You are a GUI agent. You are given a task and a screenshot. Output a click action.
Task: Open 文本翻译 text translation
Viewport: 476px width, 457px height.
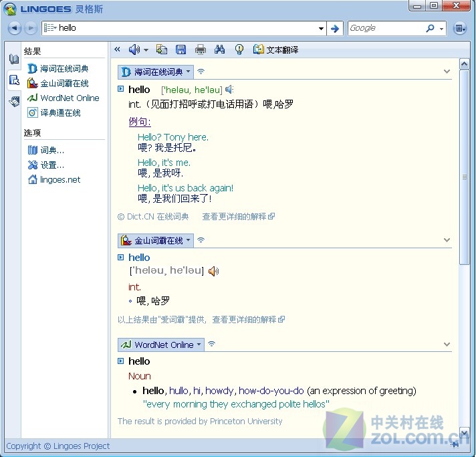(x=275, y=50)
